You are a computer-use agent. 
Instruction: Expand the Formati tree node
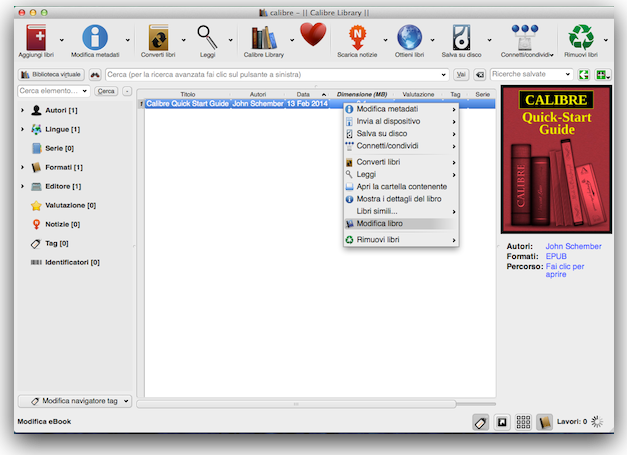(22, 168)
